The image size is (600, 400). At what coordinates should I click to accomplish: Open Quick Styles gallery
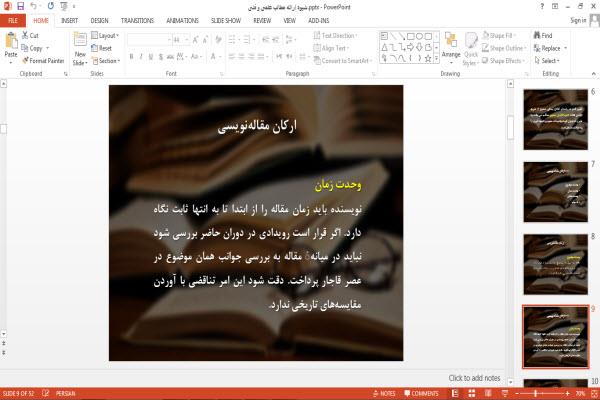[x=471, y=49]
